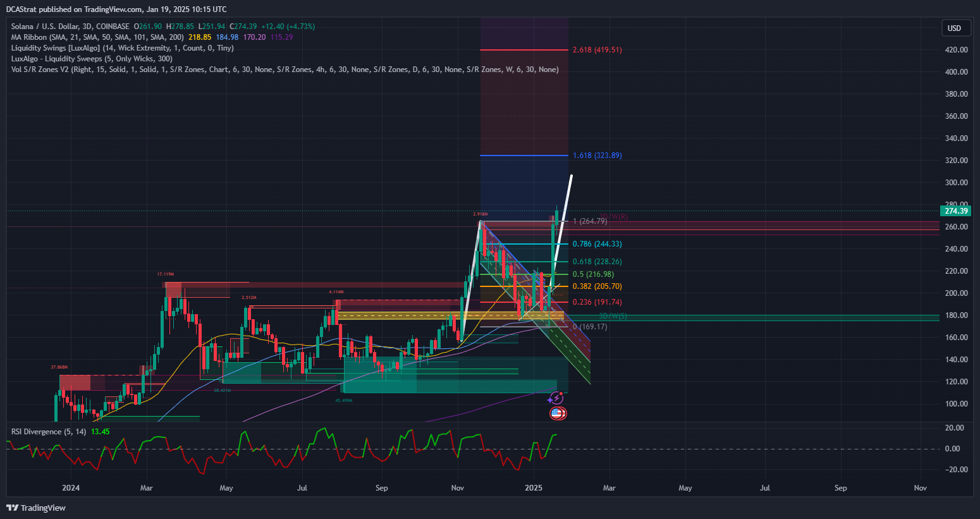
Task: Click the 2.618 (419.51) Fibonacci label
Action: 597,50
